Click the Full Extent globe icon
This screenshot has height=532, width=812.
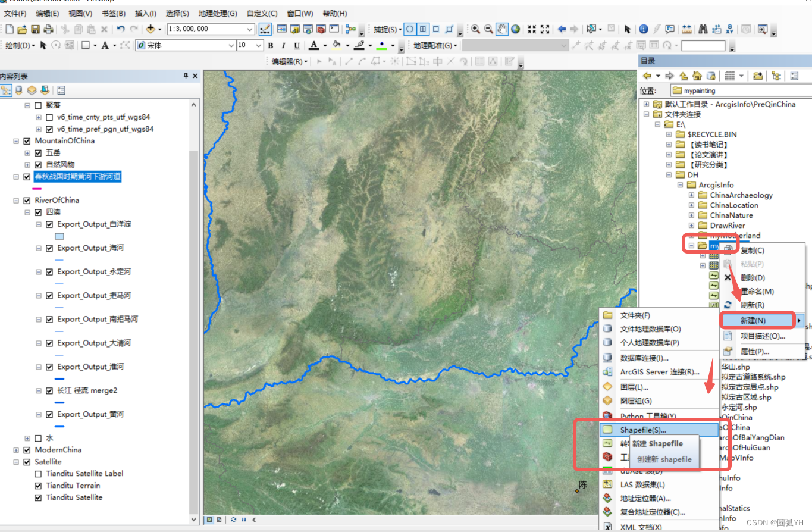515,29
